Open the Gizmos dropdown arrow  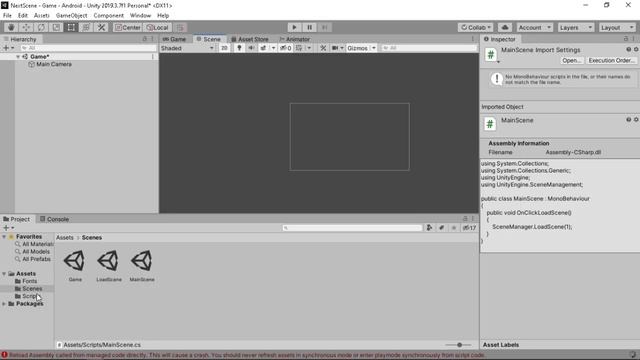(373, 48)
